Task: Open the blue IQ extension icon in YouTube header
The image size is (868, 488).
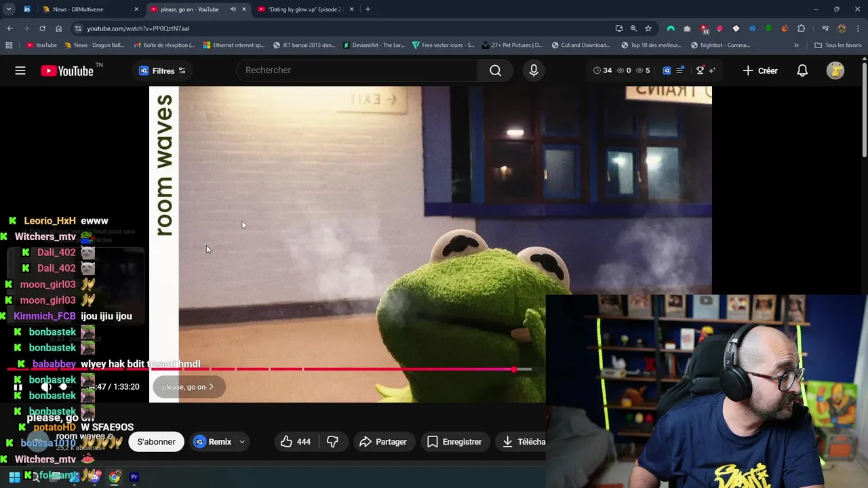Action: [x=667, y=70]
